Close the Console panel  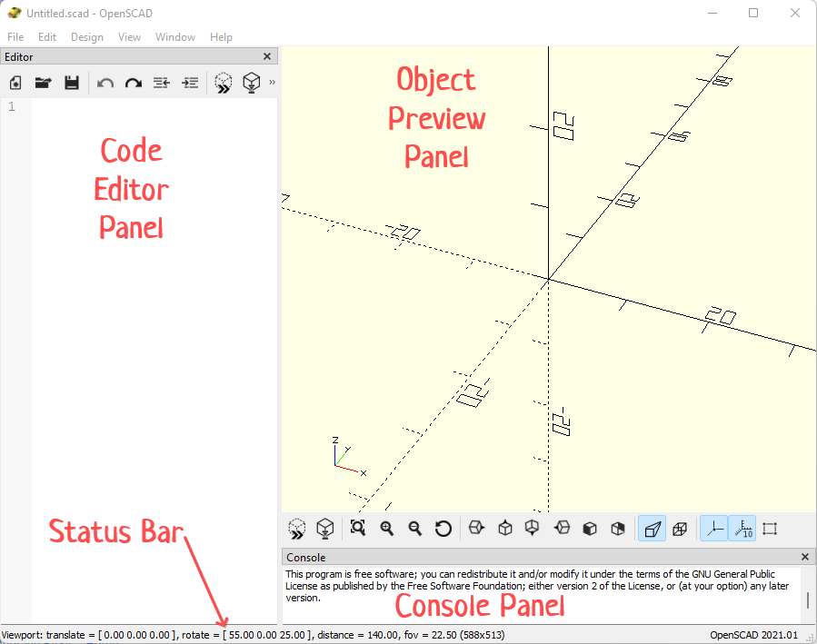pos(805,557)
